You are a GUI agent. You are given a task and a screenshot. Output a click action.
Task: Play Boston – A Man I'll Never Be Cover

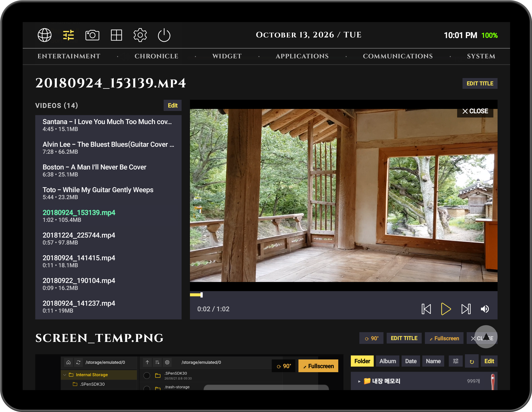pyautogui.click(x=108, y=170)
